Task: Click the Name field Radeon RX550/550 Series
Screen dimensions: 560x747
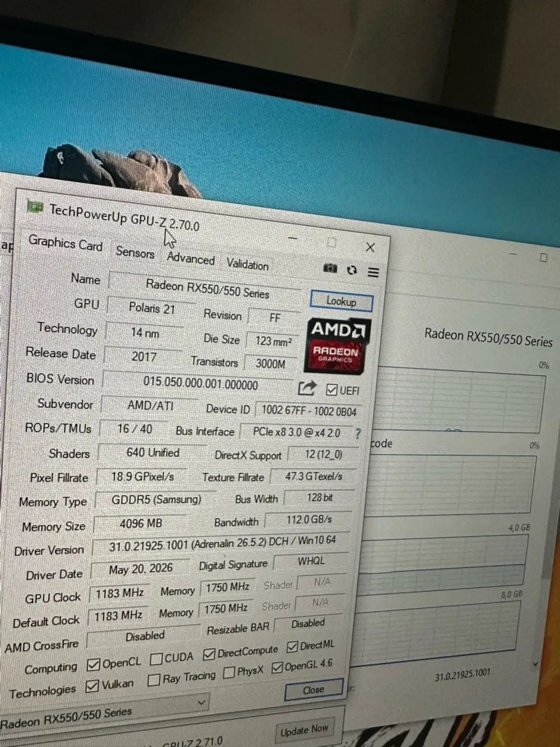Action: (205, 288)
